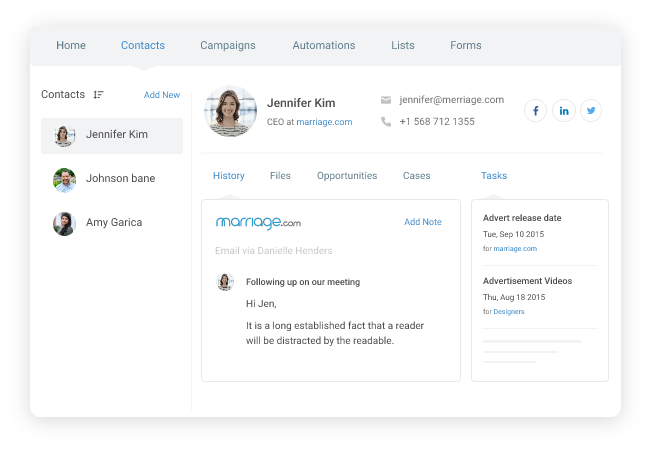651x450 pixels.
Task: Open the LinkedIn icon for Jennifer Kim
Action: [564, 111]
